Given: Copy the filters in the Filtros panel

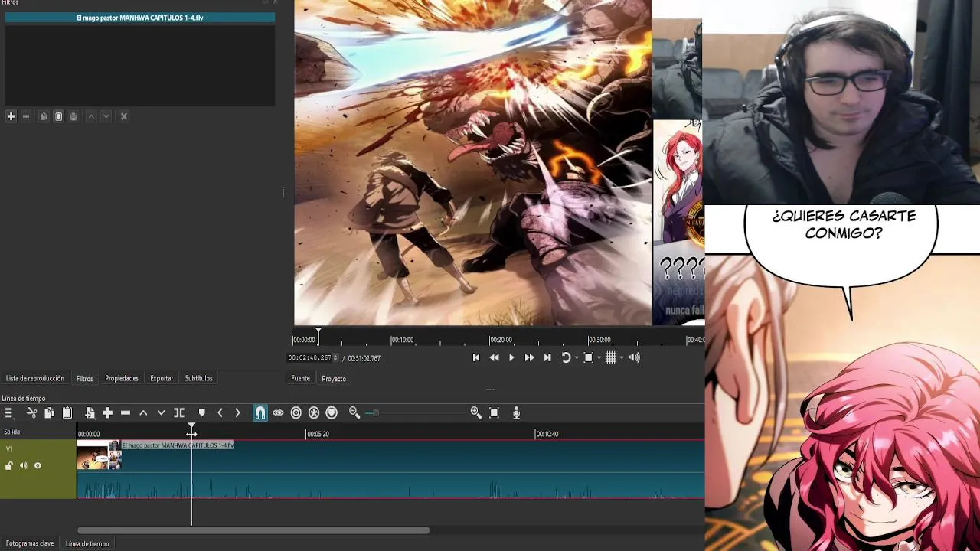Looking at the screenshot, I should pos(44,116).
